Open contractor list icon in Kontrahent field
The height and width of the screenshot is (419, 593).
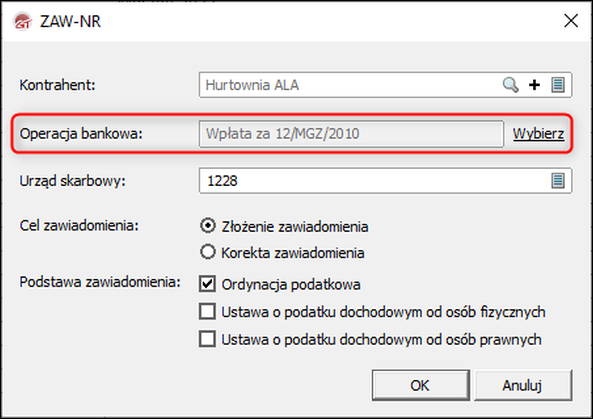[558, 85]
